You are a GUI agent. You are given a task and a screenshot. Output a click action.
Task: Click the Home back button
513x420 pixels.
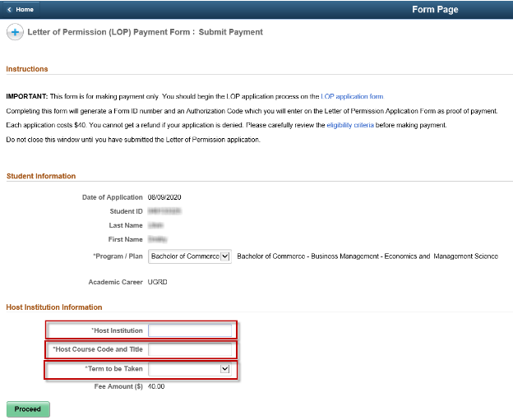click(21, 9)
